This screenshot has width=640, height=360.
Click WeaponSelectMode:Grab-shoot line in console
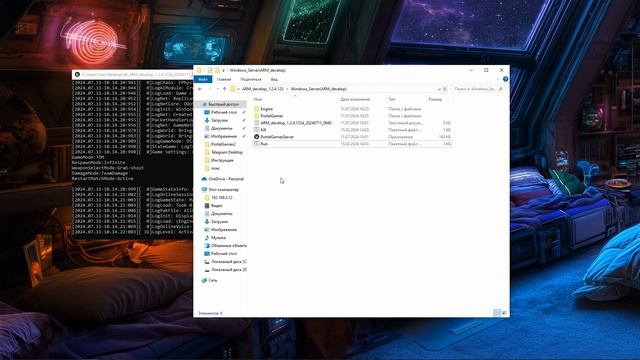click(x=108, y=168)
